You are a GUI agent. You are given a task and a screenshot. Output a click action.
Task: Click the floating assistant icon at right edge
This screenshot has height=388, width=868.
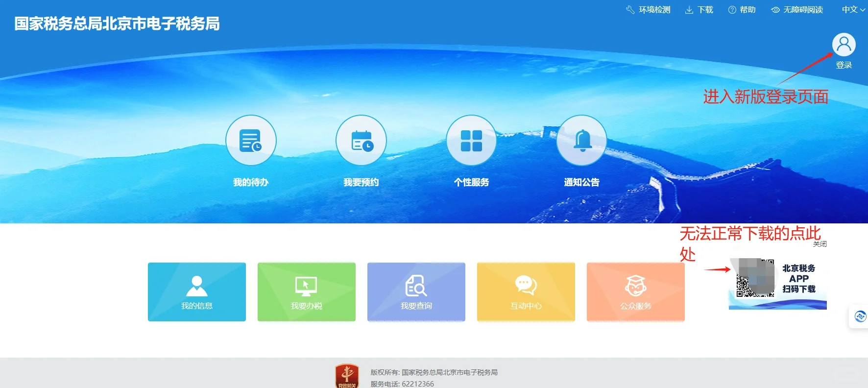[860, 316]
